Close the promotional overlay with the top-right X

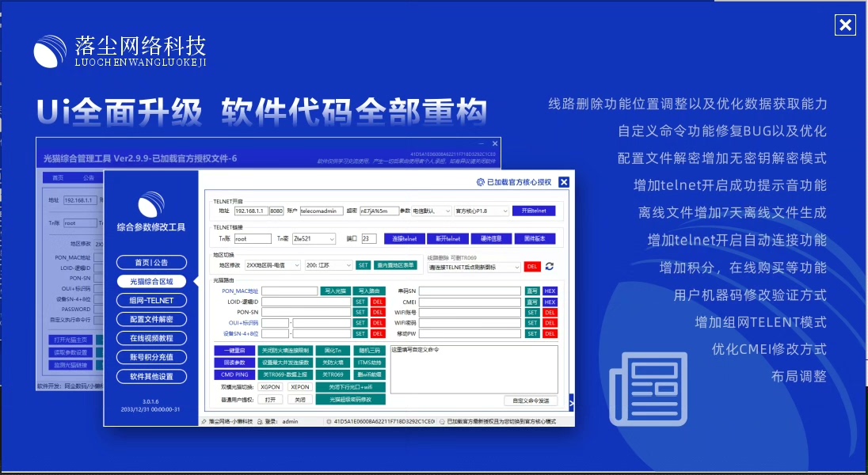[x=845, y=25]
